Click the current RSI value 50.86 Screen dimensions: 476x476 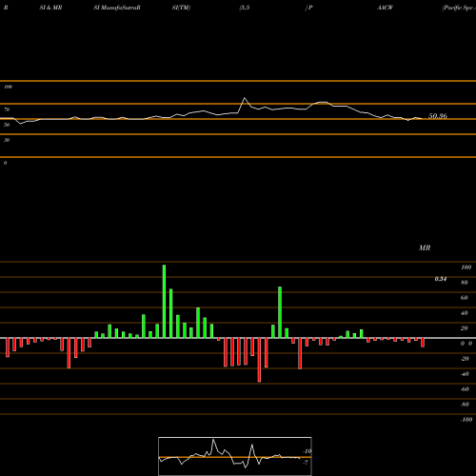[438, 116]
